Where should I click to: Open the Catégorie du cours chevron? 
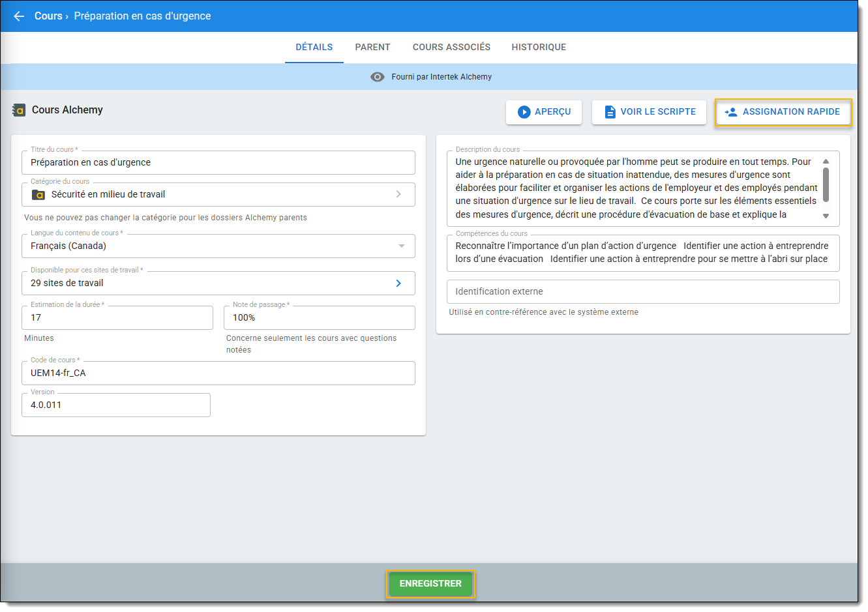click(398, 194)
